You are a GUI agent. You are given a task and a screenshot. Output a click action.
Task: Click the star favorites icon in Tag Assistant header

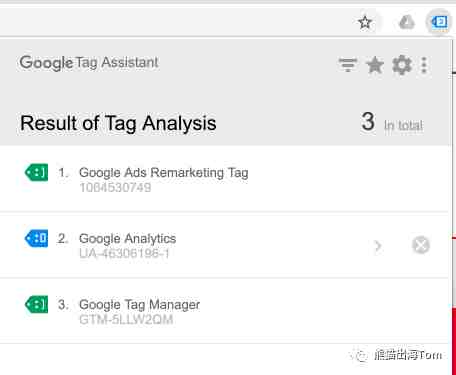click(x=375, y=65)
